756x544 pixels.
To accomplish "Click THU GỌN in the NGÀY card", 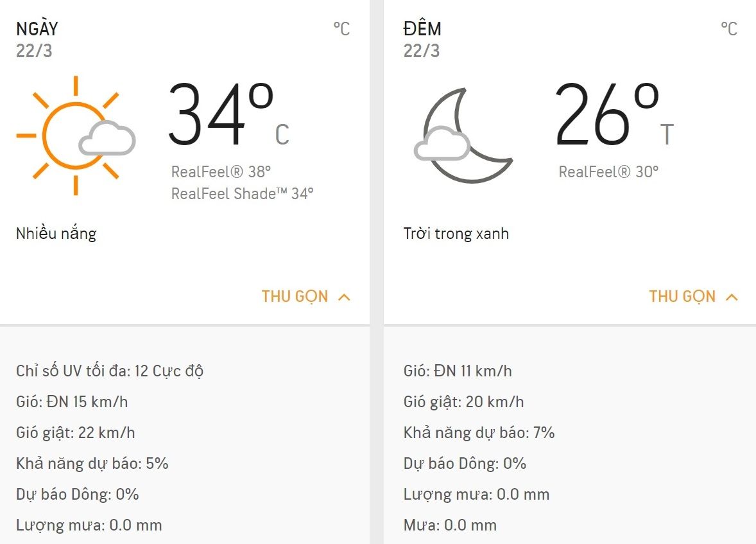I will coord(295,296).
